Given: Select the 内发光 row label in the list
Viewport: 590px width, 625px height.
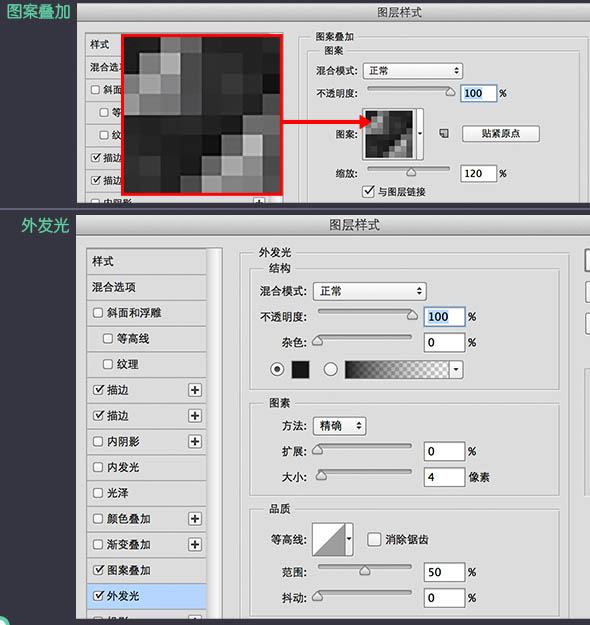Looking at the screenshot, I should pos(123,467).
